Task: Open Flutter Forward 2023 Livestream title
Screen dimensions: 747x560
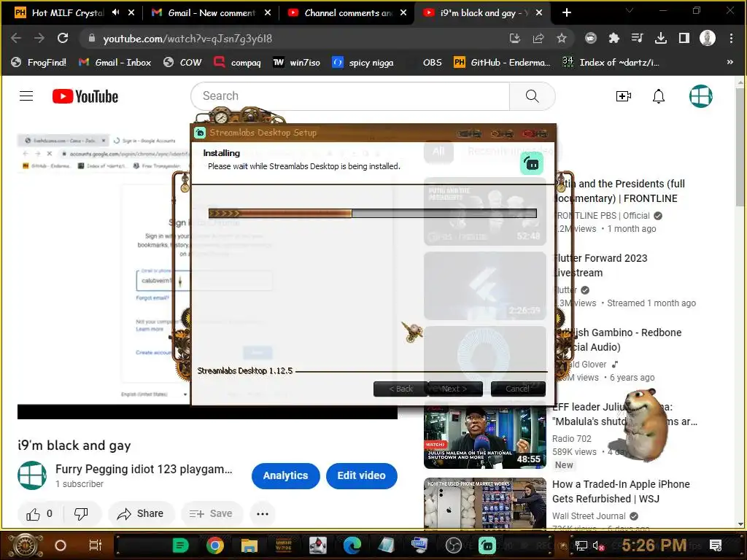Action: [x=600, y=265]
